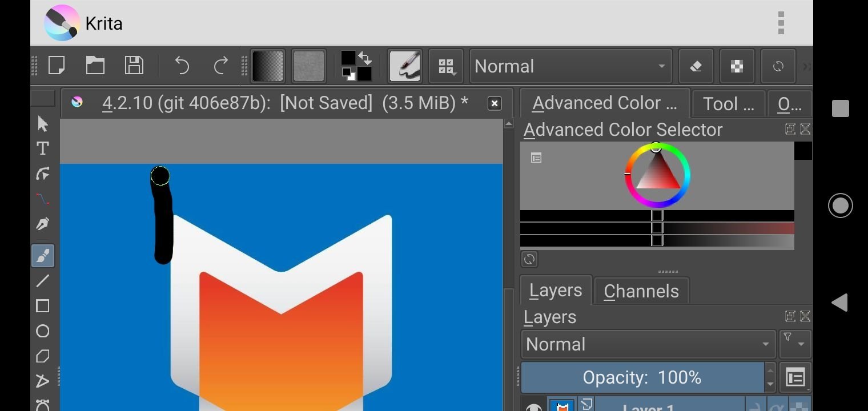The width and height of the screenshot is (868, 411).
Task: Open the brush blending mode dropdown
Action: pyautogui.click(x=570, y=66)
